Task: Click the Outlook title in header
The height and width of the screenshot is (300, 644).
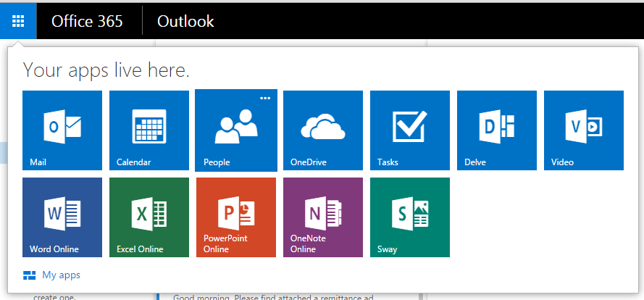Action: click(x=185, y=21)
